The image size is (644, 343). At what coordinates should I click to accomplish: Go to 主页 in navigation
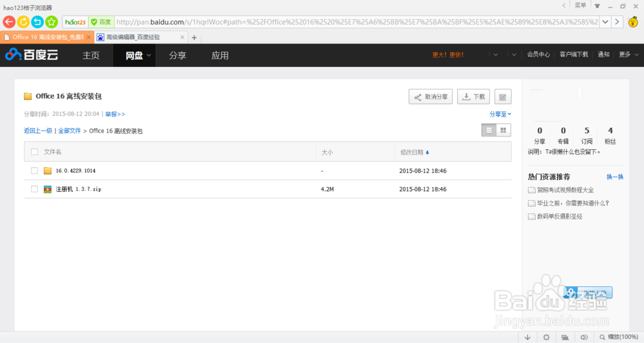(91, 55)
